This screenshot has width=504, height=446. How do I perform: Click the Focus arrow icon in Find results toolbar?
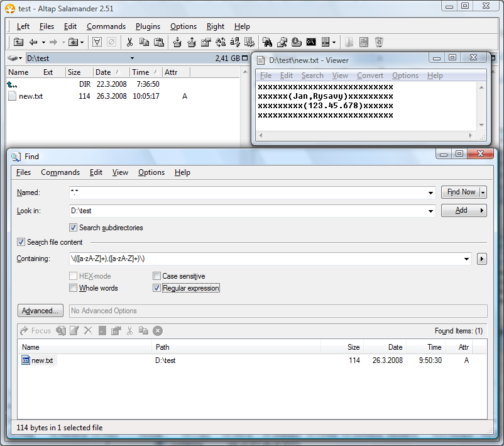[x=24, y=331]
